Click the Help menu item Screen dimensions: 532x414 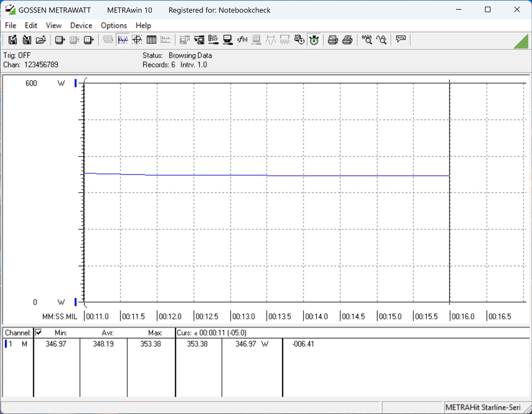point(143,25)
